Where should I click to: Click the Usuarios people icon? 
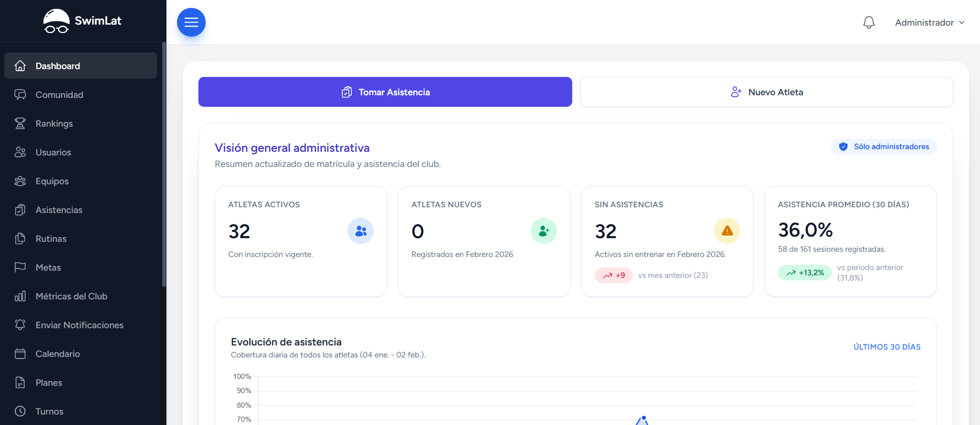click(20, 152)
